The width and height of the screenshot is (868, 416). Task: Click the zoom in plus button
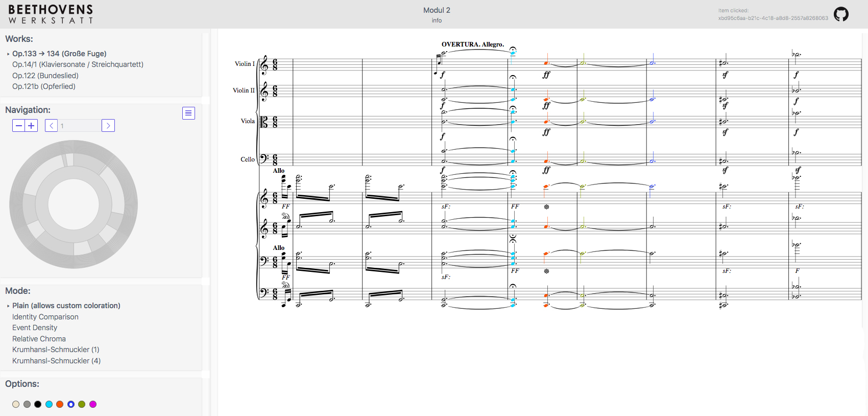pos(31,126)
